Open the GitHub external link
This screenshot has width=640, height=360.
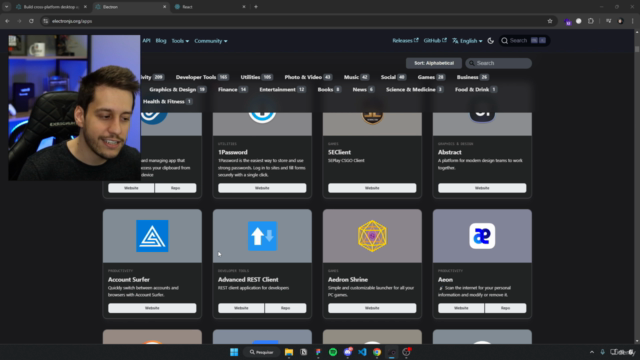pos(435,40)
